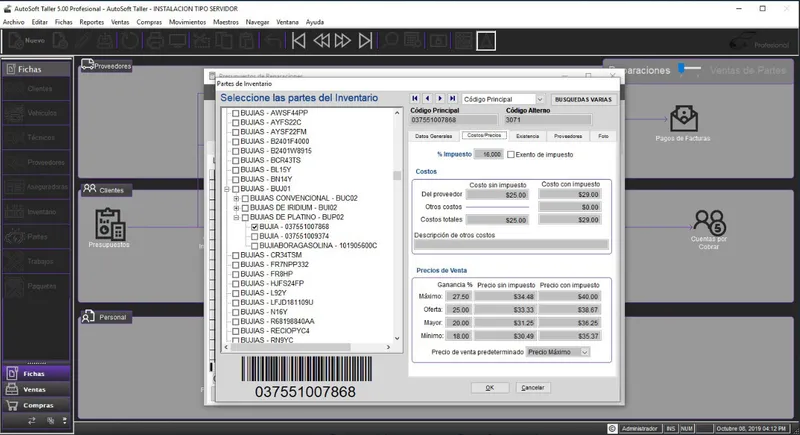Click the Ventas register icon in sidebar

click(x=12, y=390)
